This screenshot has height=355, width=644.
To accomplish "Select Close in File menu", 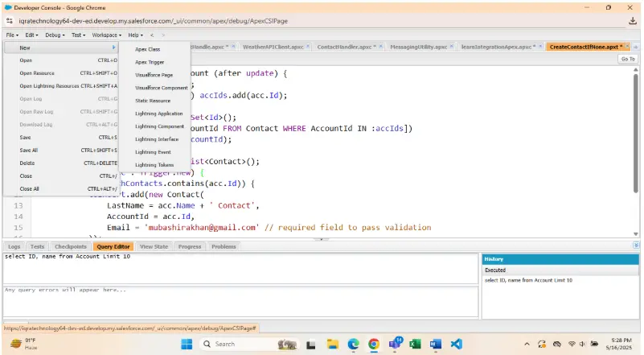I will 62,175.
